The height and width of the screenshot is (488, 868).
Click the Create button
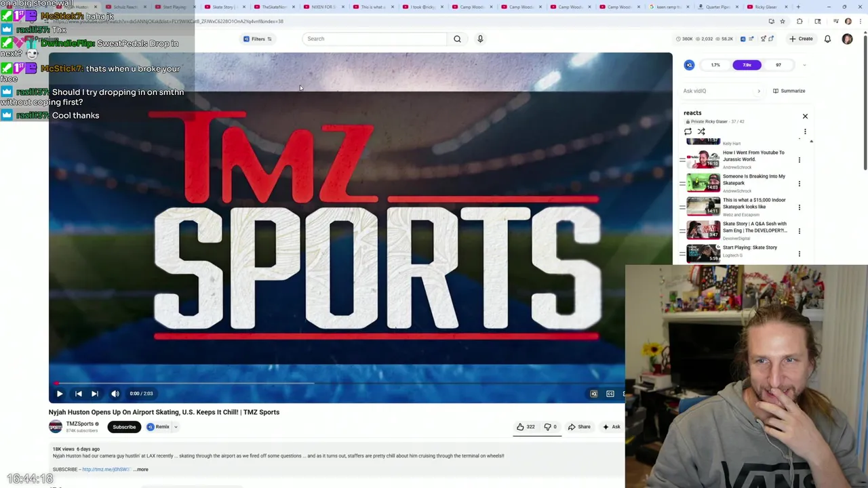click(801, 39)
